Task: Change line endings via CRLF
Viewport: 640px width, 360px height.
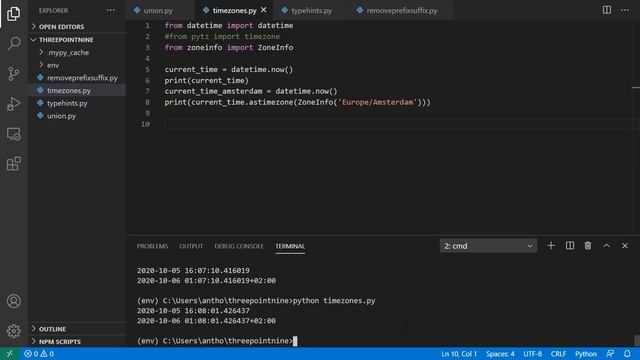Action: tap(558, 353)
